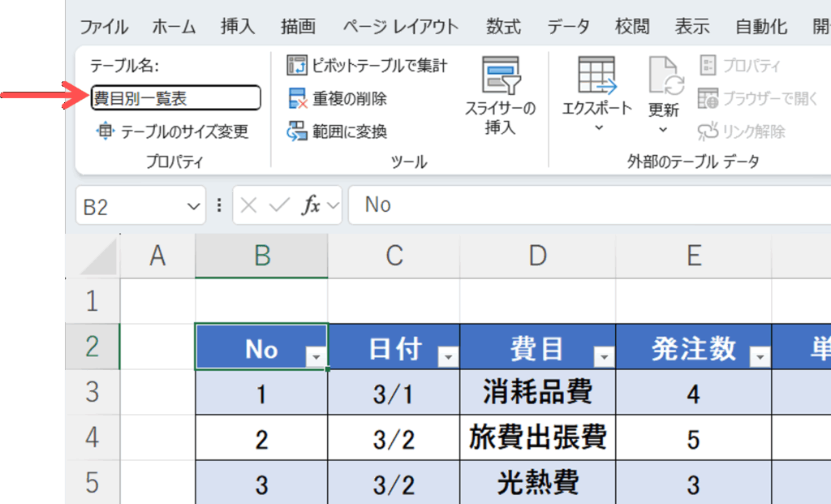Select column D header
This screenshot has width=831, height=504.
tap(537, 256)
